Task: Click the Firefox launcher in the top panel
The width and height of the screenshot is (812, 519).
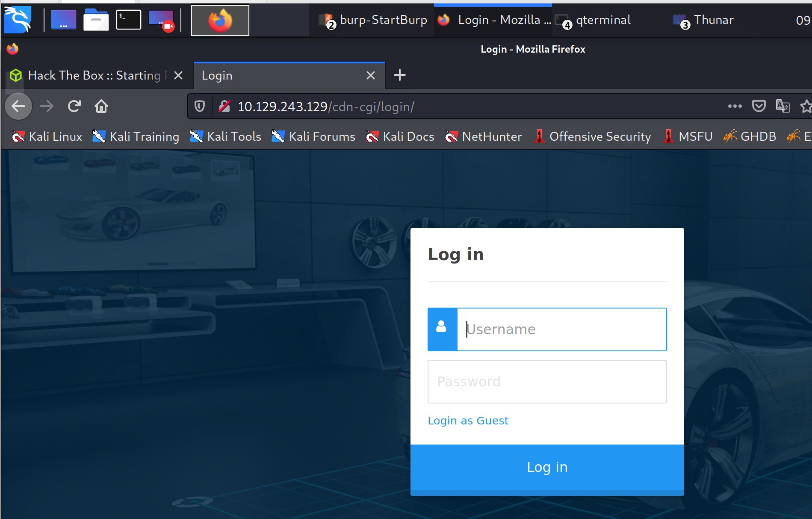Action: pos(220,20)
